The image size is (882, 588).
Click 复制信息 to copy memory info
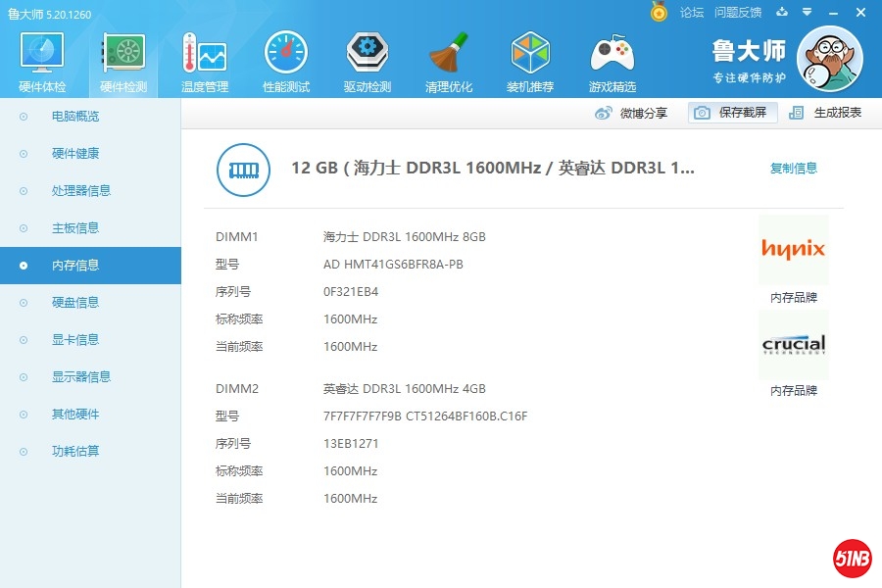click(793, 169)
